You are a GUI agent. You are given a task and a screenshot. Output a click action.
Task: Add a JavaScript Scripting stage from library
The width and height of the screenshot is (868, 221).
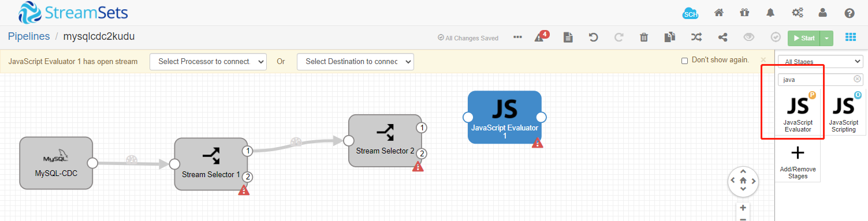pyautogui.click(x=843, y=113)
